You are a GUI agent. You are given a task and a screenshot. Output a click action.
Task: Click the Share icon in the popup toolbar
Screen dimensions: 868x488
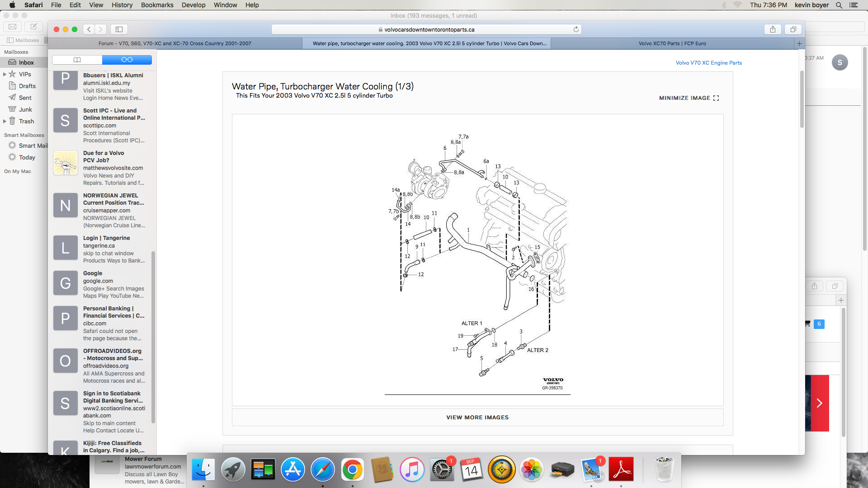coord(814,286)
